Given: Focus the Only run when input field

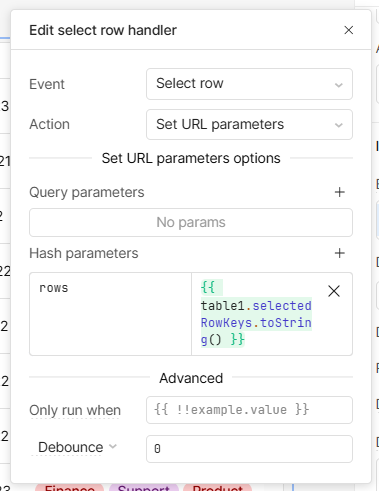Looking at the screenshot, I should (249, 410).
